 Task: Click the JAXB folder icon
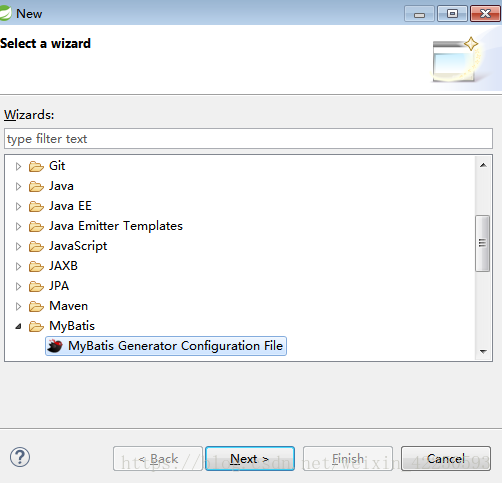[x=36, y=266]
